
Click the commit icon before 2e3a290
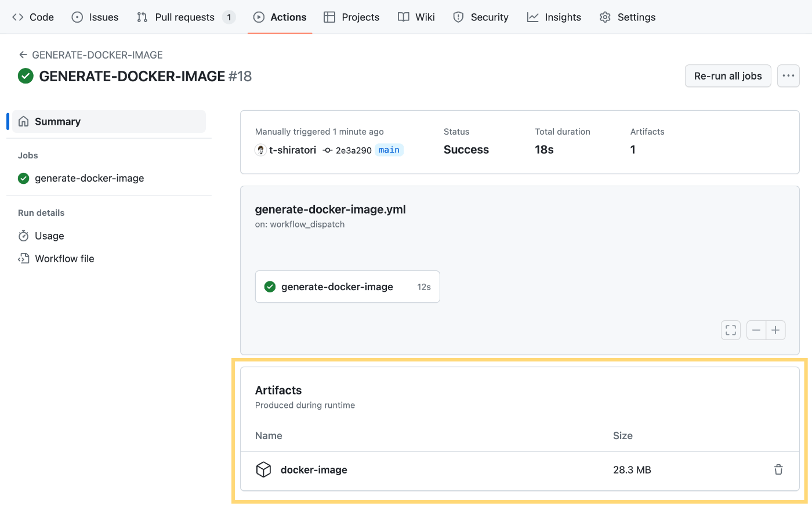[328, 150]
